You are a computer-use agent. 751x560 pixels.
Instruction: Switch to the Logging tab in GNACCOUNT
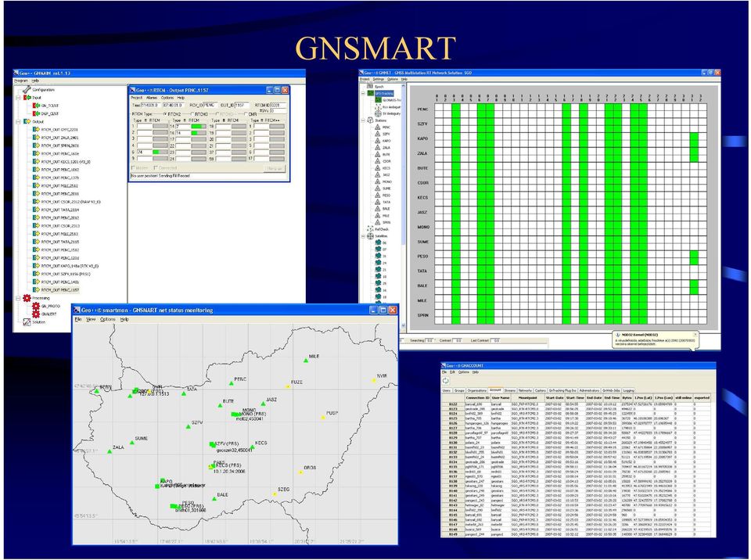click(x=628, y=390)
